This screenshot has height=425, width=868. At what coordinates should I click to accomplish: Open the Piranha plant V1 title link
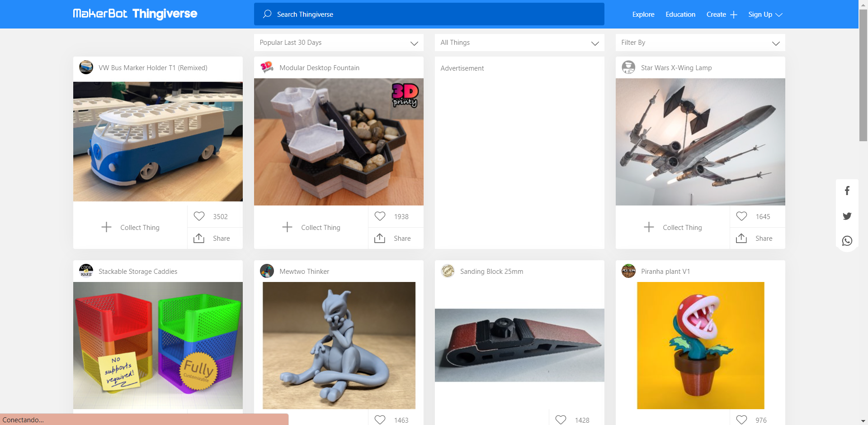coord(665,272)
